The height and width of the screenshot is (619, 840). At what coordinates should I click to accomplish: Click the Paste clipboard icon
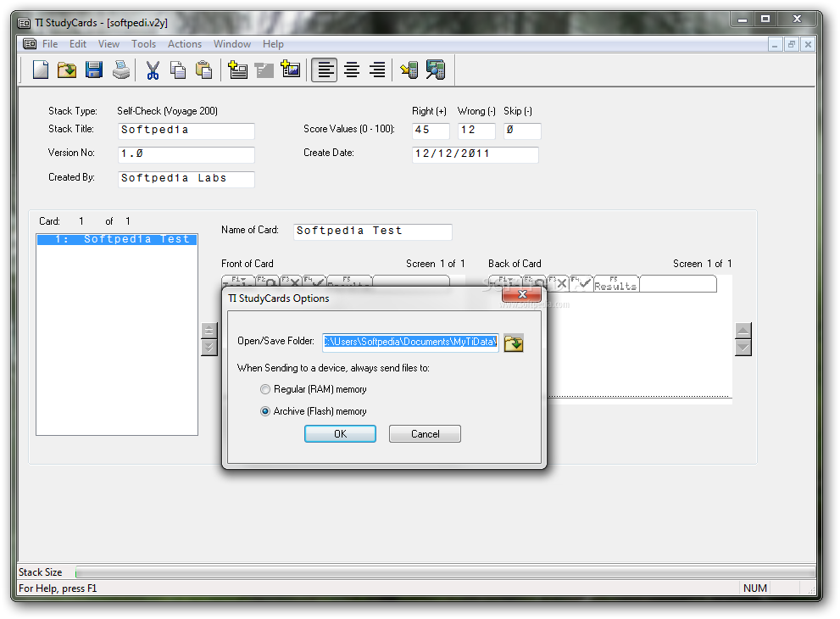click(203, 70)
